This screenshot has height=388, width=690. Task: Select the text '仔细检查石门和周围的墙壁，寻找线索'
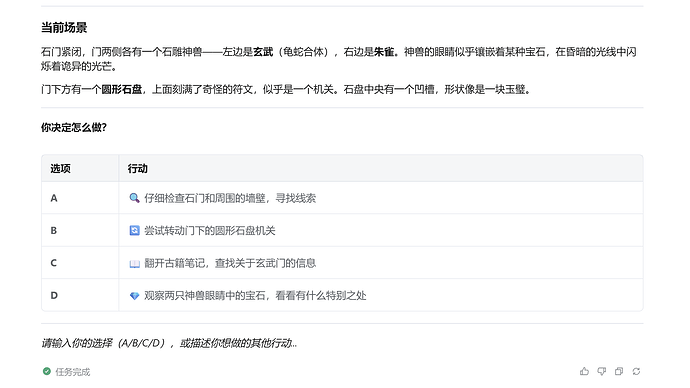coord(230,198)
